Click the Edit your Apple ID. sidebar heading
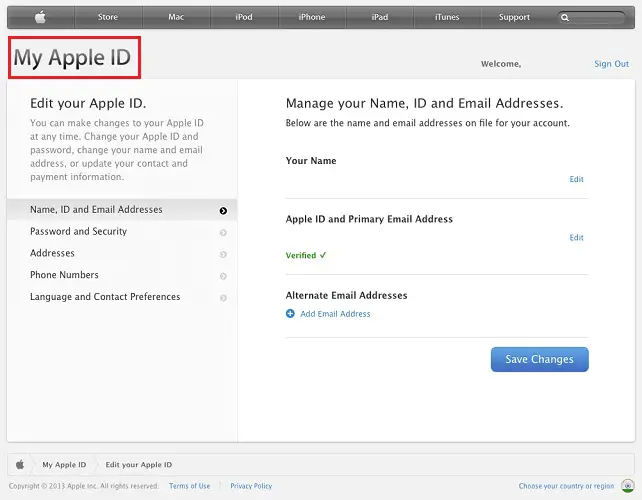This screenshot has width=642, height=500. coord(88,103)
